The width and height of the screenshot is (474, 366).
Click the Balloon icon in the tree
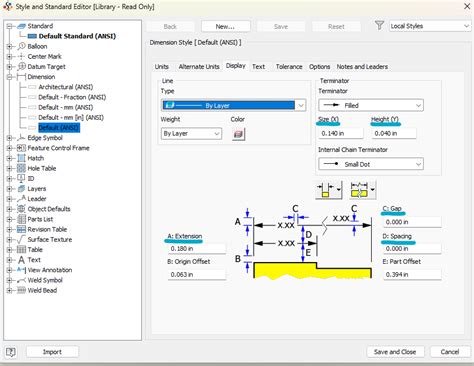click(22, 46)
